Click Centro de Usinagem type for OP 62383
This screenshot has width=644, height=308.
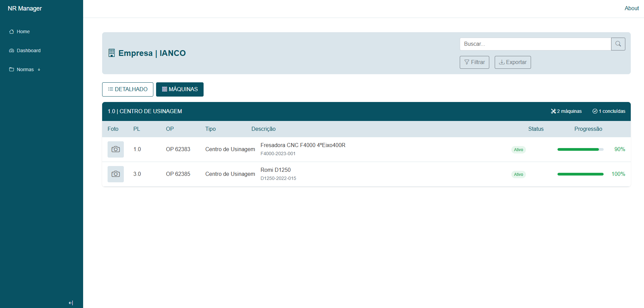[x=230, y=149]
